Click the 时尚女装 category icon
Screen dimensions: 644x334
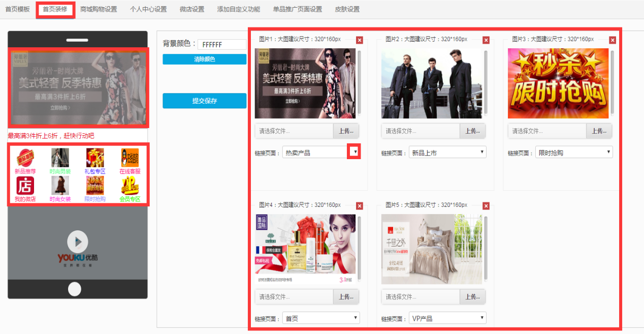pyautogui.click(x=60, y=186)
